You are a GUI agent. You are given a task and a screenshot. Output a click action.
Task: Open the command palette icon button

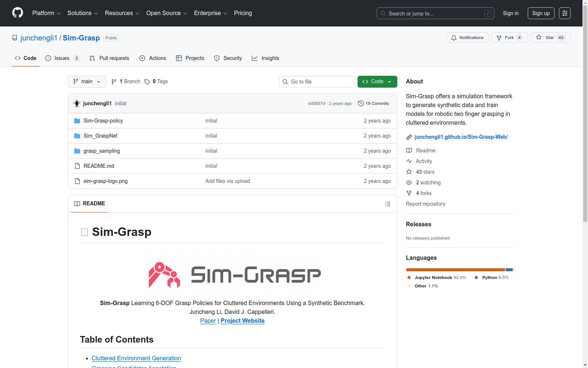pos(565,13)
